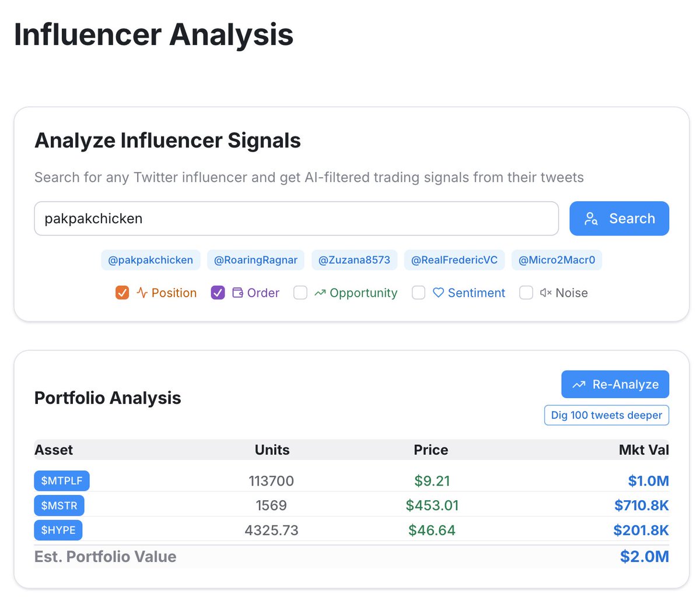Click the Price column header
The image size is (700, 597).
pos(431,450)
